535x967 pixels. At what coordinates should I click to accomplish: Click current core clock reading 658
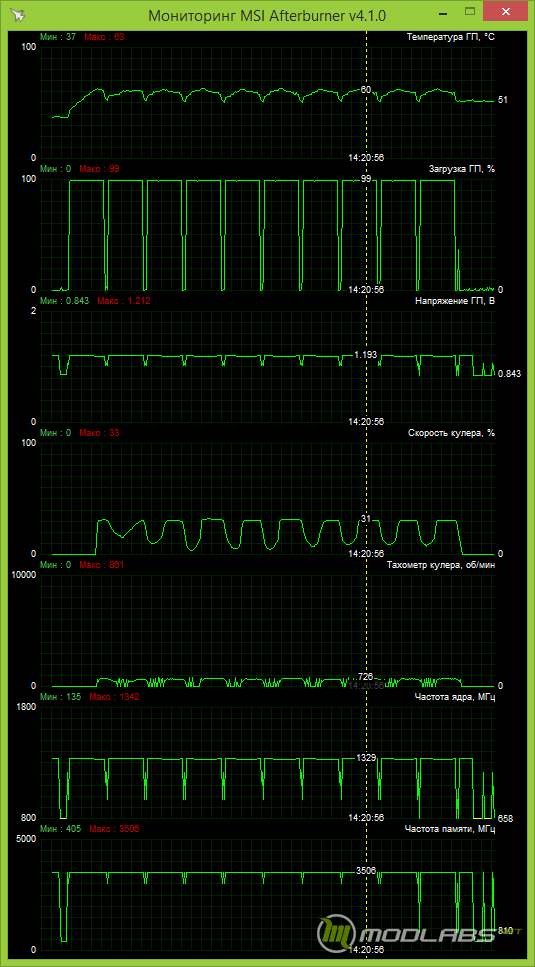click(x=505, y=818)
